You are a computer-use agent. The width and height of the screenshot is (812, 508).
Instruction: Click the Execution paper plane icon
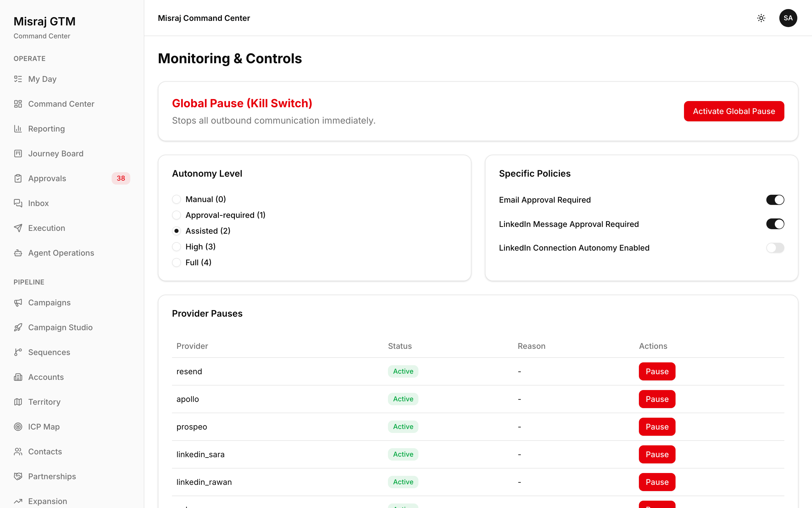point(18,228)
